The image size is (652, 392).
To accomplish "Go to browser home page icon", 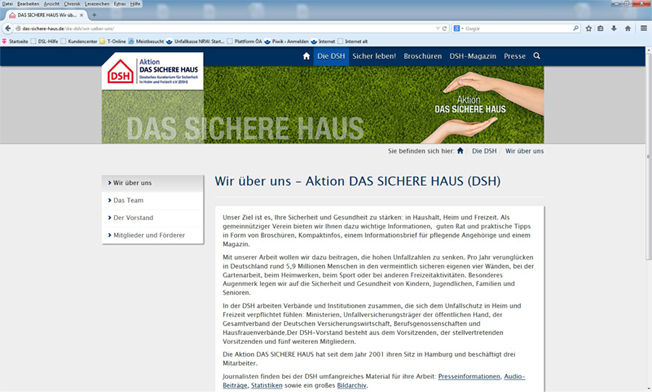I will (628, 28).
